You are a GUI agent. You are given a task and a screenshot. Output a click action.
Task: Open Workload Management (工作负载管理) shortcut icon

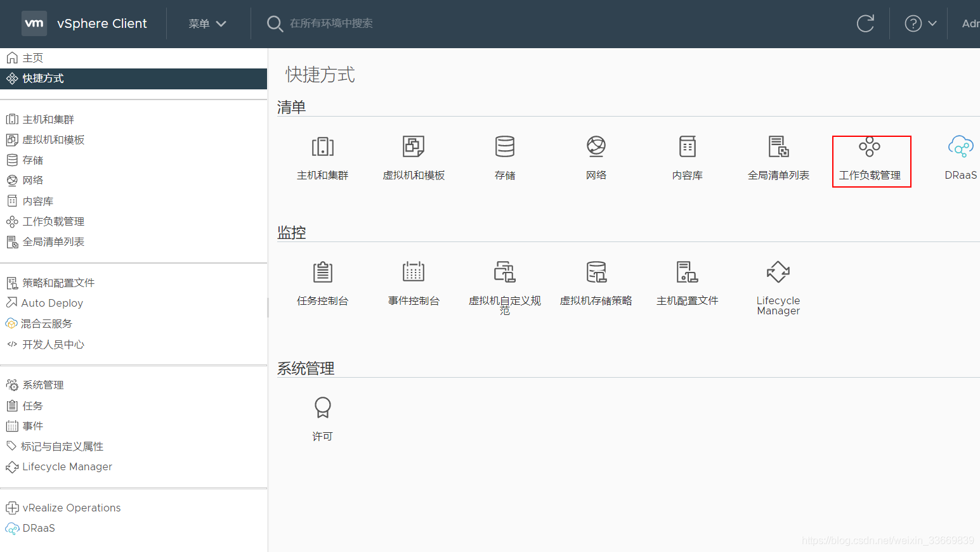[870, 147]
